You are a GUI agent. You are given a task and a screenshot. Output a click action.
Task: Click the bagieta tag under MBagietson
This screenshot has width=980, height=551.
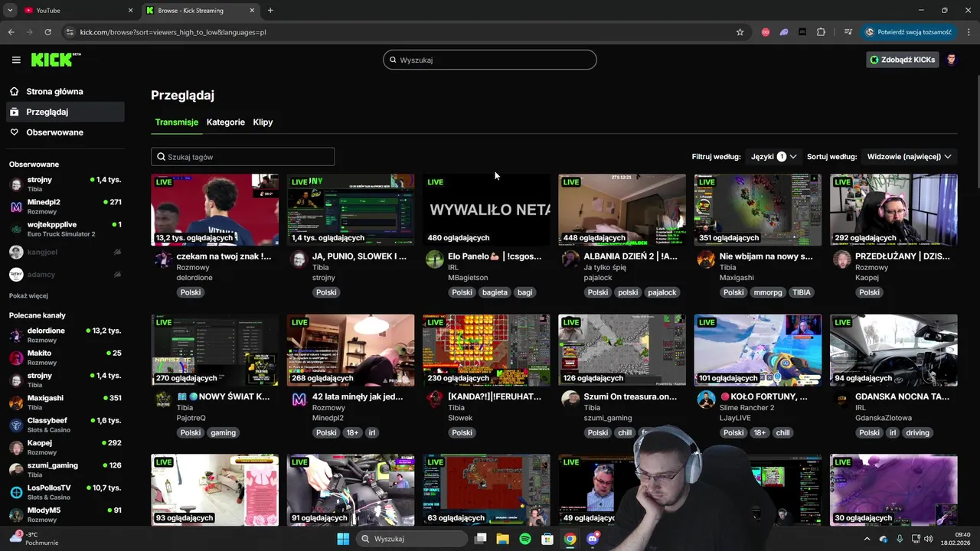[x=495, y=292]
